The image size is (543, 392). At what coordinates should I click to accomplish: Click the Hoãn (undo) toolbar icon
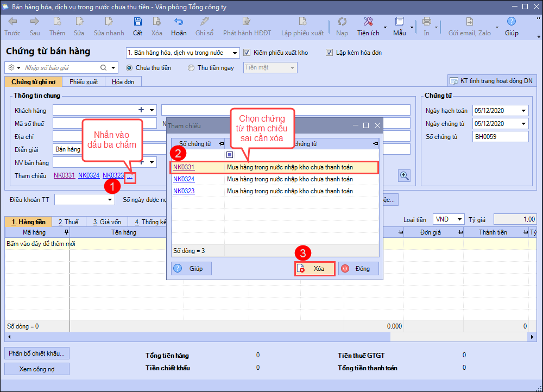coord(179,22)
